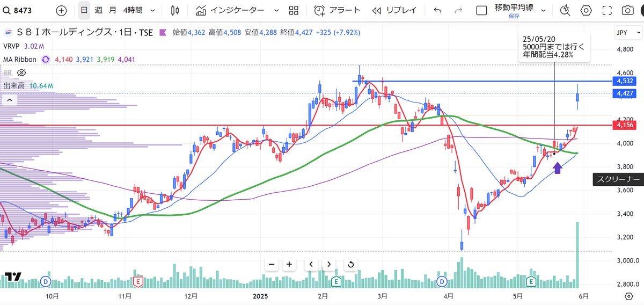The image size is (644, 306).
Task: Click the May earnings E marker
Action: point(532,281)
